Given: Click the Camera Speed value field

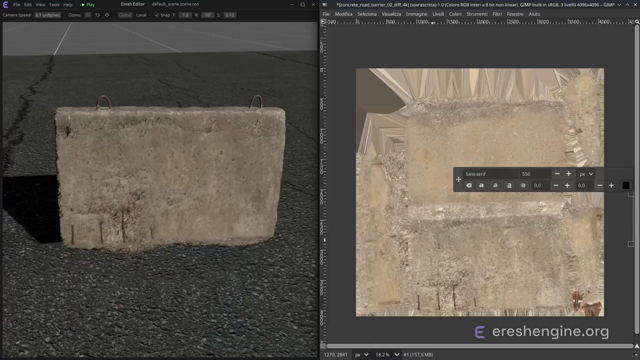Looking at the screenshot, I should 47,15.
